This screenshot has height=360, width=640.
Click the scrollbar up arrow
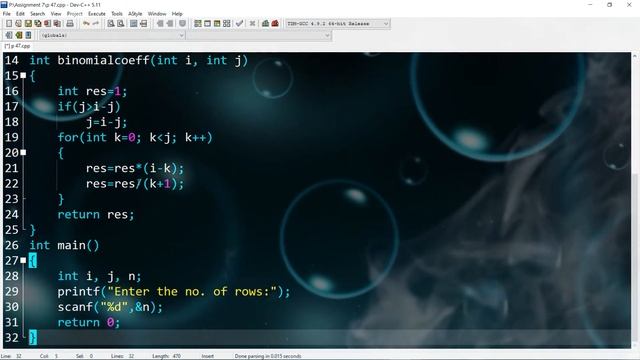pyautogui.click(x=636, y=56)
